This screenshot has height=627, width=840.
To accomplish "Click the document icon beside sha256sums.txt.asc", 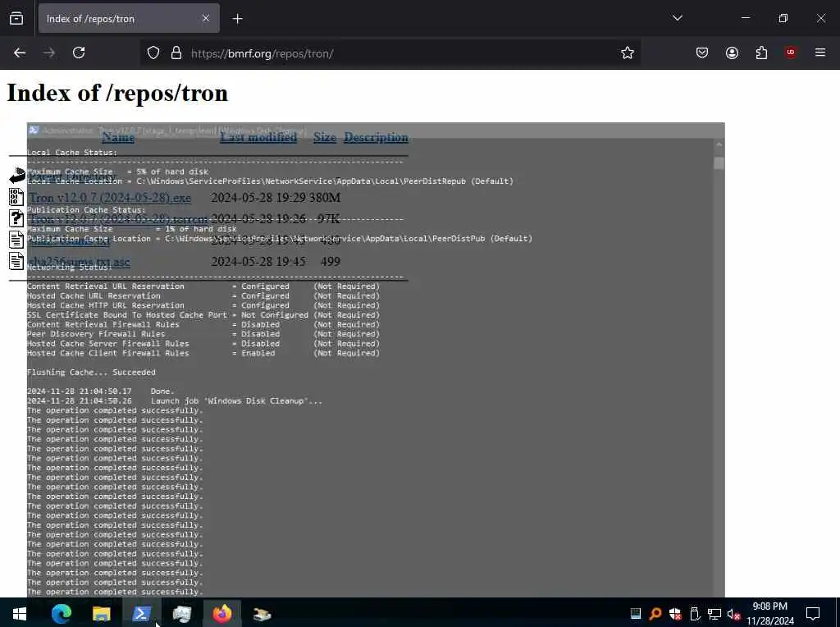I will tap(16, 262).
